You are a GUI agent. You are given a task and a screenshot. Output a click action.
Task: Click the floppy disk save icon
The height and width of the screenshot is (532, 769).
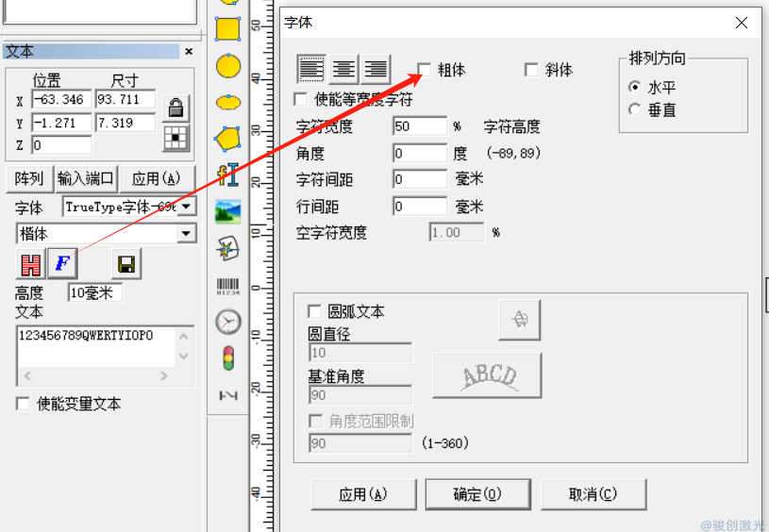126,264
